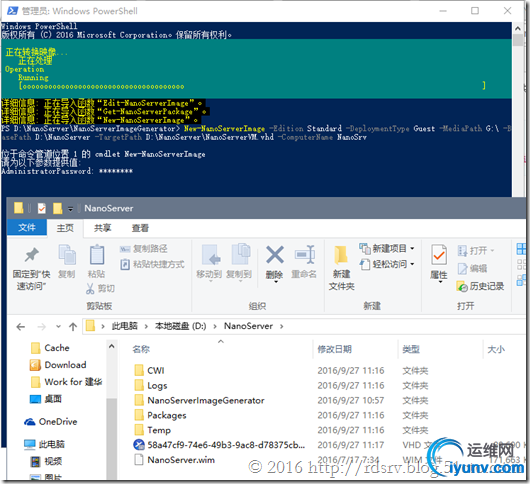Select 此电脑 in the navigation pane
This screenshot has height=484, width=530.
(44, 444)
